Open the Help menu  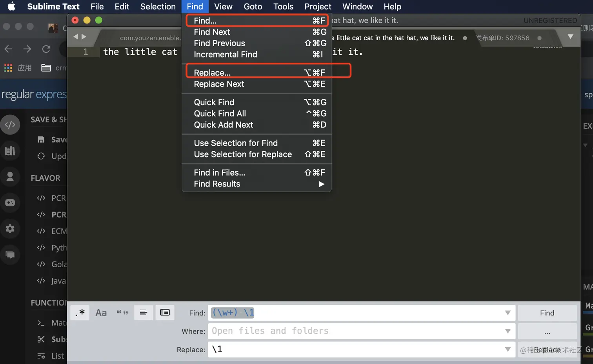pyautogui.click(x=392, y=7)
